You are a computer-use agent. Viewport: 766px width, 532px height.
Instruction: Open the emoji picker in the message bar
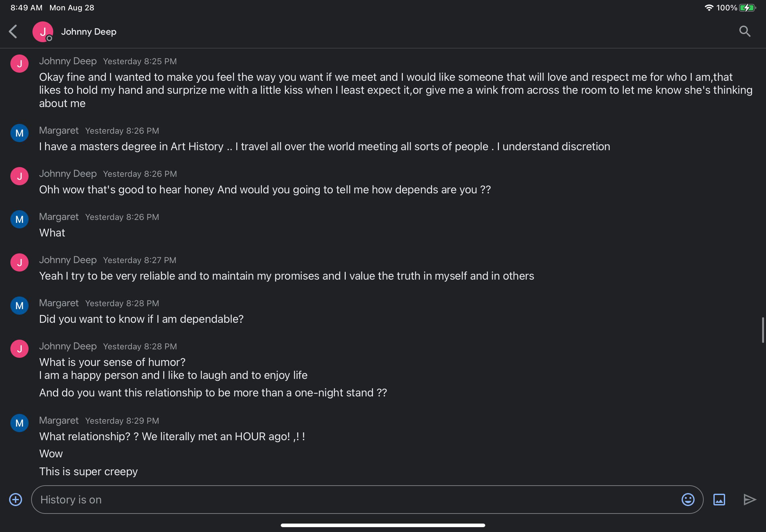tap(689, 499)
